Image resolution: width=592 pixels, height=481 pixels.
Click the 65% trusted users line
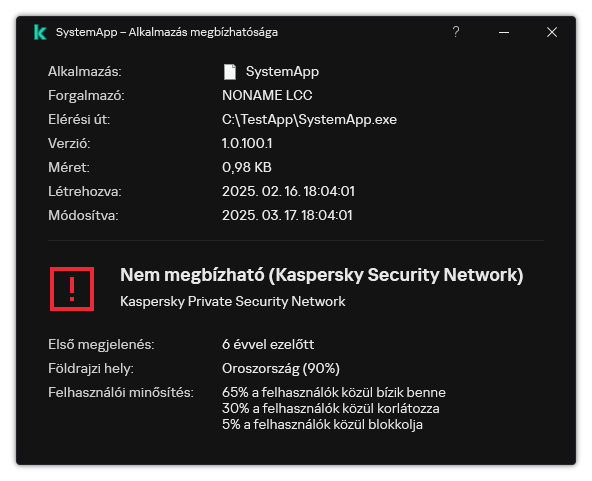coord(334,392)
